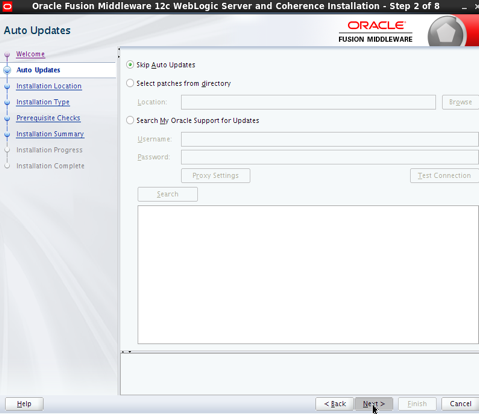Click the Prerequisite Checks step bullet icon
This screenshot has height=414, width=479.
[7, 118]
